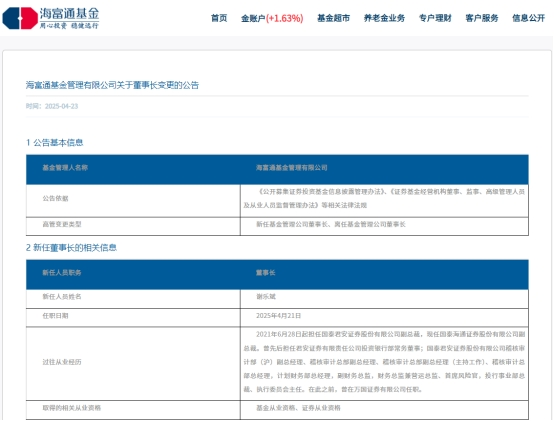Open 客户服务 navigation item
The width and height of the screenshot is (554, 421).
click(x=482, y=18)
